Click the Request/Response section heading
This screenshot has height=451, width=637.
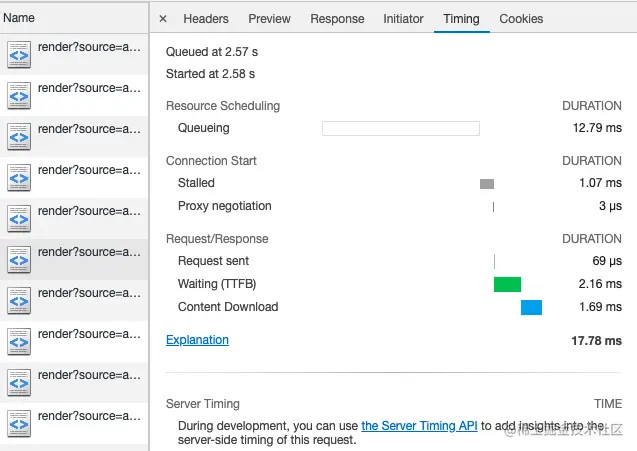click(217, 239)
